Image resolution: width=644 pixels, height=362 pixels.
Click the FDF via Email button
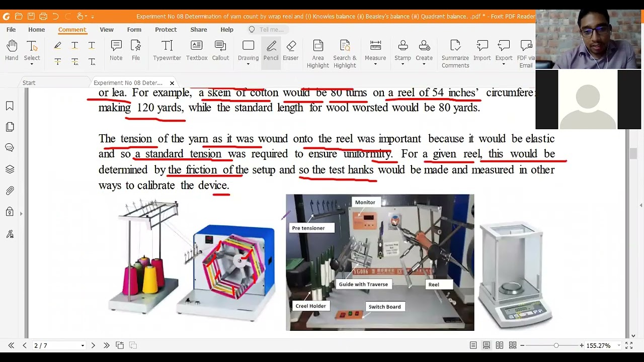[x=526, y=54]
